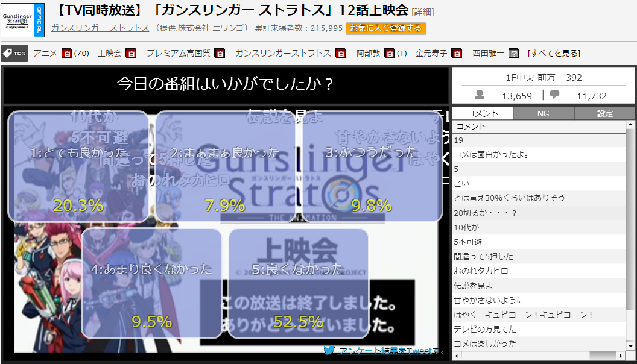
Task: Click the TAG label icon
Action: point(14,53)
